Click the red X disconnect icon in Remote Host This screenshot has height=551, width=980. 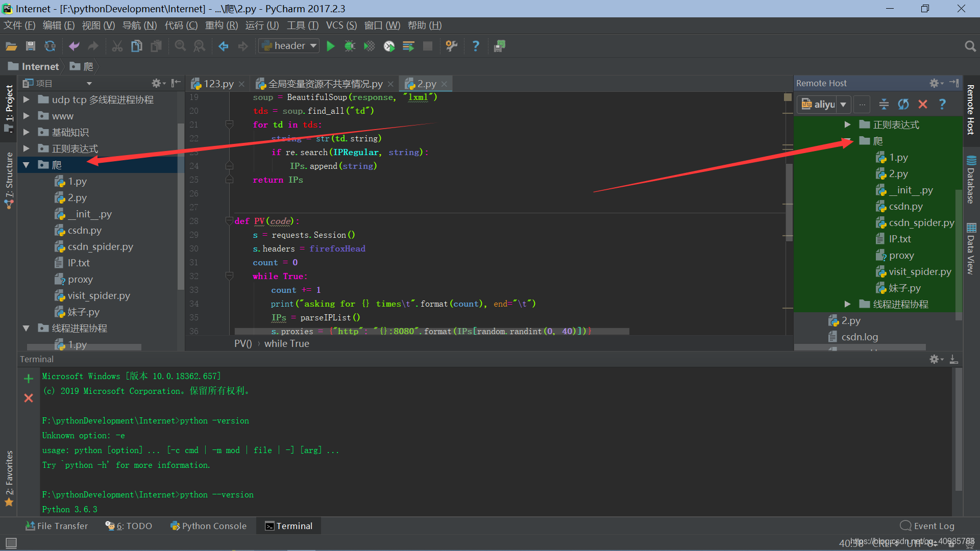[923, 105]
